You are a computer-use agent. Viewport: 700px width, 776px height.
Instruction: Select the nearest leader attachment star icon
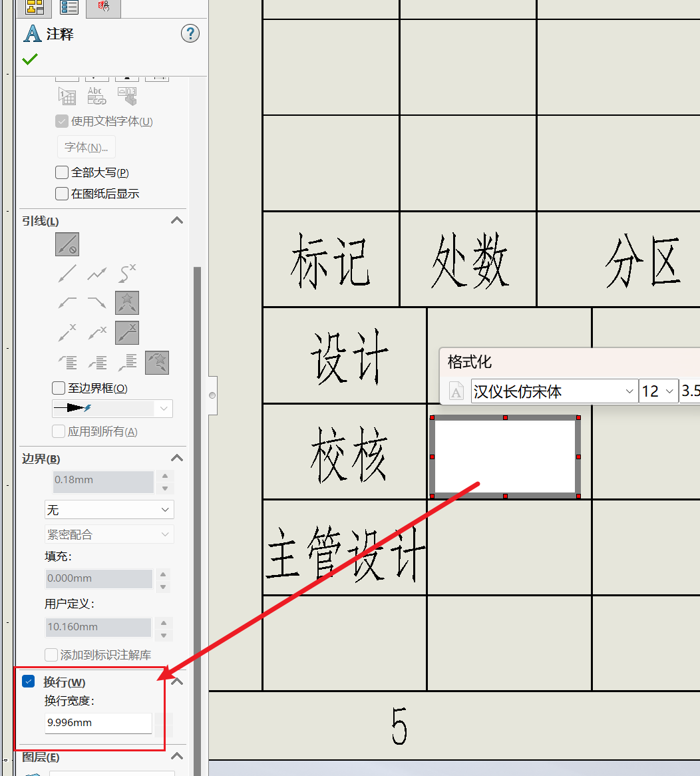tap(157, 363)
